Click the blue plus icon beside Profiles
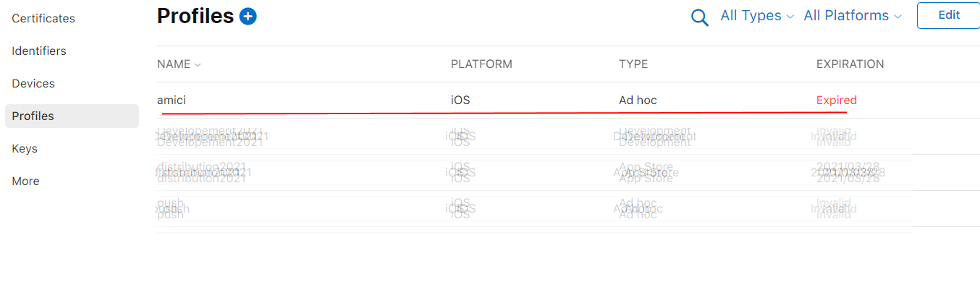This screenshot has height=287, width=980. pos(248,16)
